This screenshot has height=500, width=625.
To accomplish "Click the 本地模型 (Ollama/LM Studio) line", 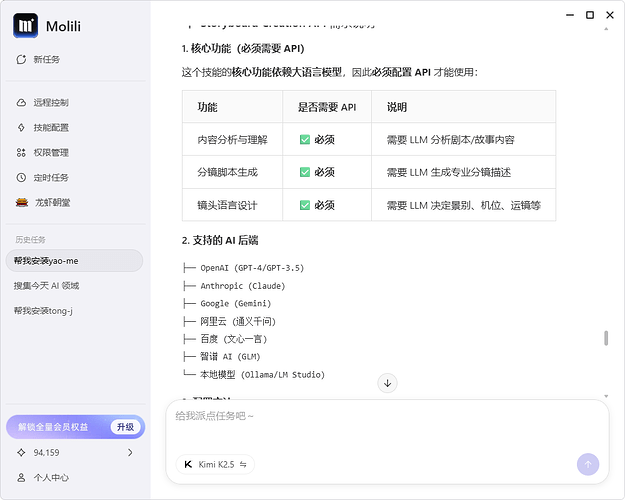I will click(x=262, y=374).
